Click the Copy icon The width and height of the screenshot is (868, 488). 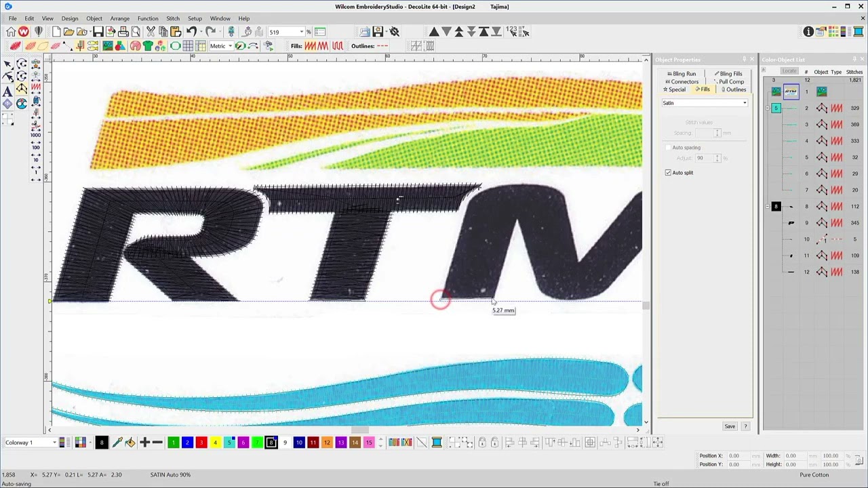163,32
